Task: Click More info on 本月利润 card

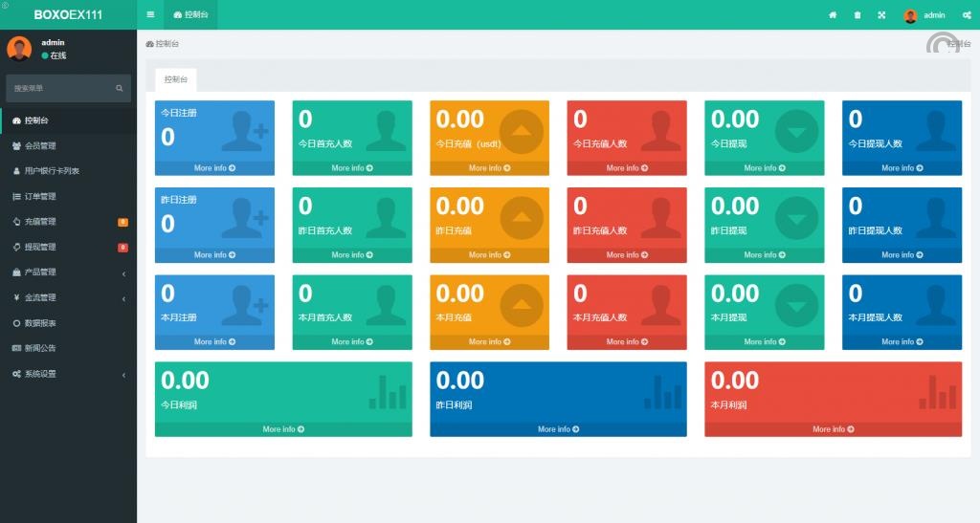Action: (x=833, y=429)
